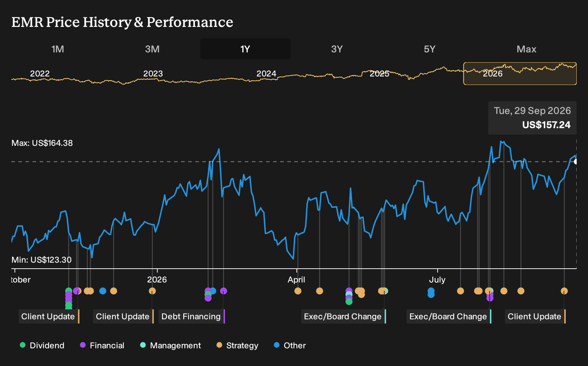Open the Client Update label below 2026
Screen dimensions: 588x366
(123, 316)
